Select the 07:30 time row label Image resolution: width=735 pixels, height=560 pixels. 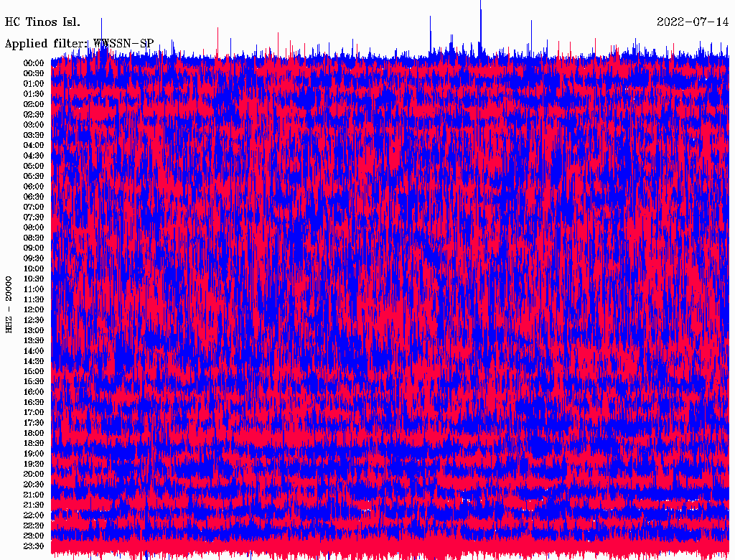pos(34,218)
